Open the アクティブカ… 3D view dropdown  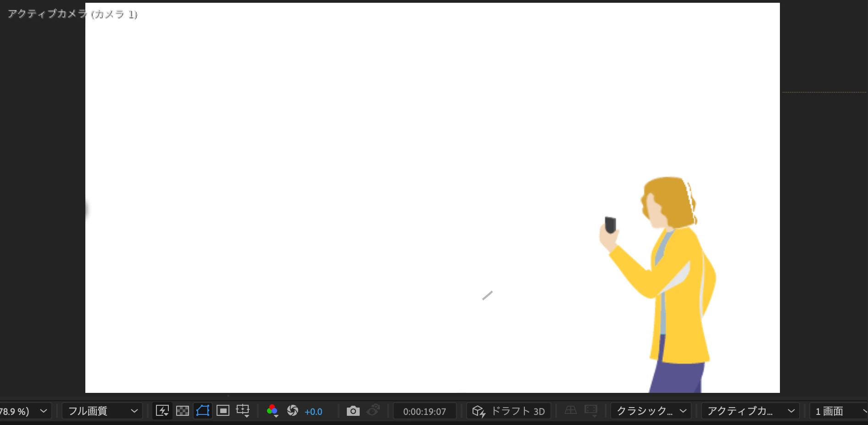click(x=751, y=411)
